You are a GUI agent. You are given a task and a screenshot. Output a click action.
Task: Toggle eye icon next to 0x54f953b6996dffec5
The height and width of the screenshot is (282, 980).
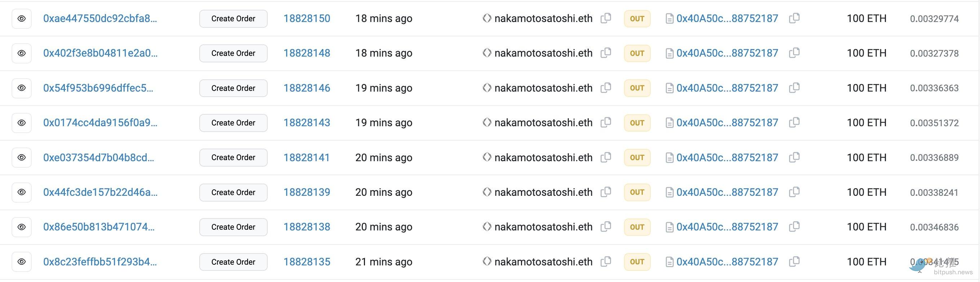coord(22,88)
